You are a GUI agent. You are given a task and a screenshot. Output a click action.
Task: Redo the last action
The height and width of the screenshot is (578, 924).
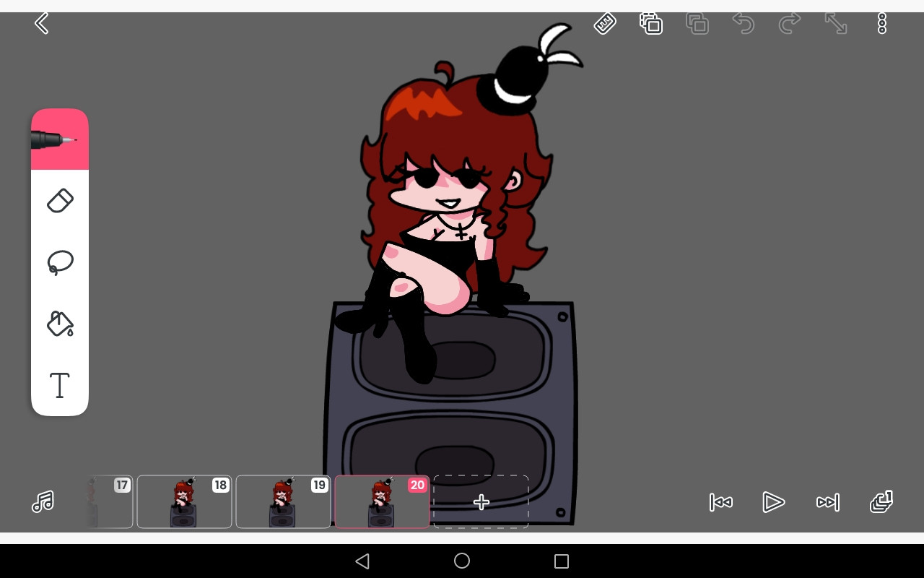(790, 24)
